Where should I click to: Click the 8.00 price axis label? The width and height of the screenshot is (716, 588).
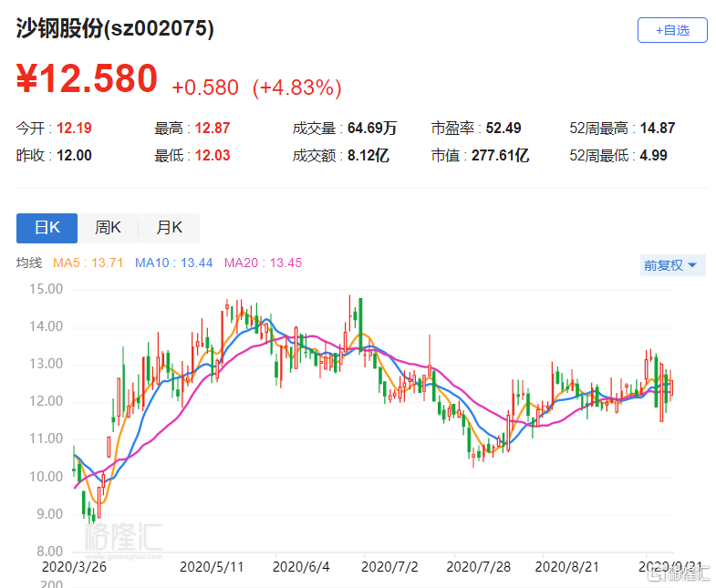[50, 552]
